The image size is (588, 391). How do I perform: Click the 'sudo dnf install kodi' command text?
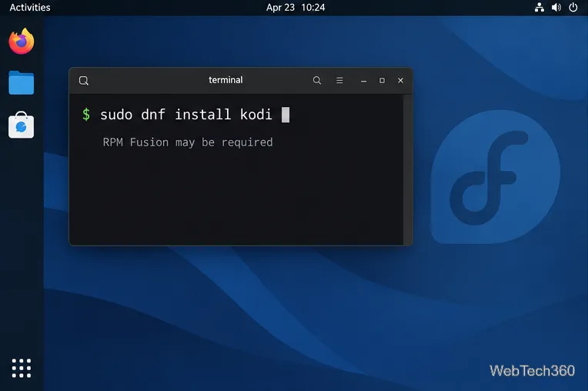pyautogui.click(x=186, y=115)
